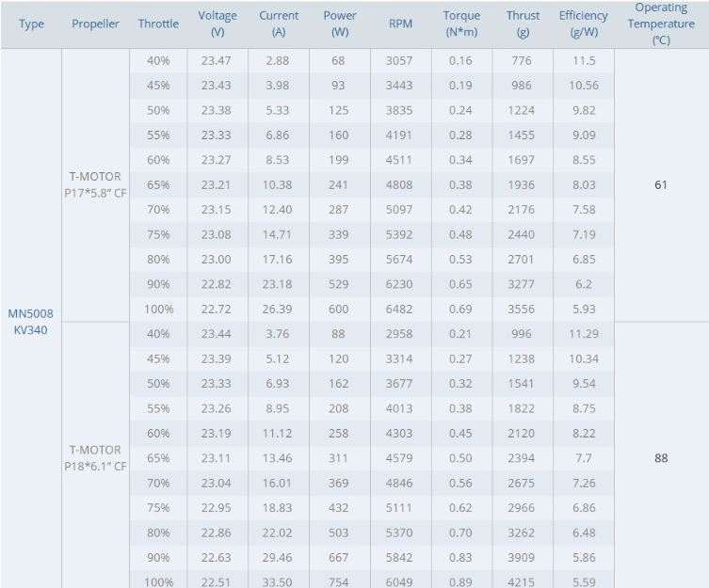
Task: Select the Power (W) column header
Action: [340, 24]
